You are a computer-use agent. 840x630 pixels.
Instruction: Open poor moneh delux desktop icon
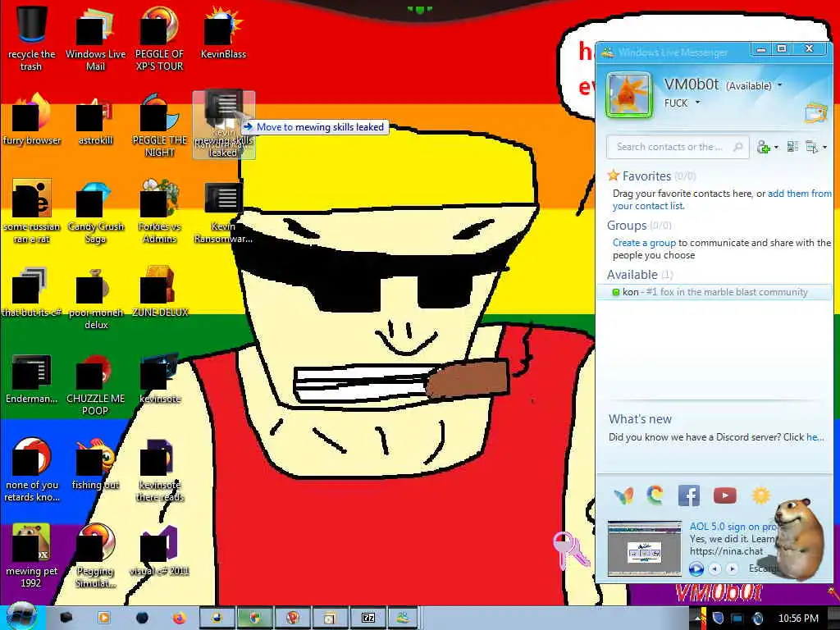coord(95,297)
